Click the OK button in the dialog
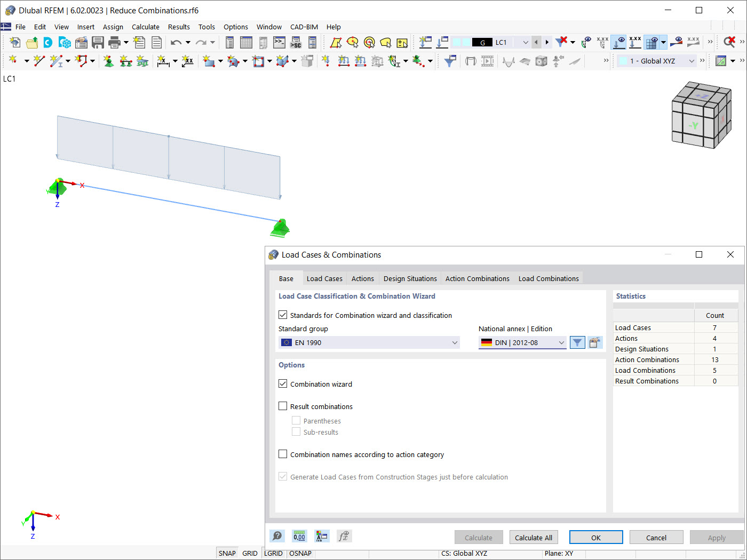 (596, 537)
